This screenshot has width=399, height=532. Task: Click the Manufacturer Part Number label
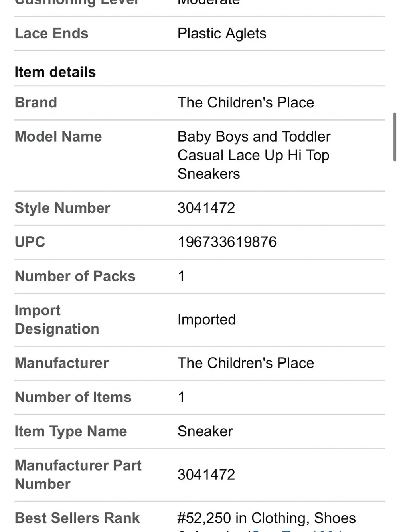coord(78,475)
